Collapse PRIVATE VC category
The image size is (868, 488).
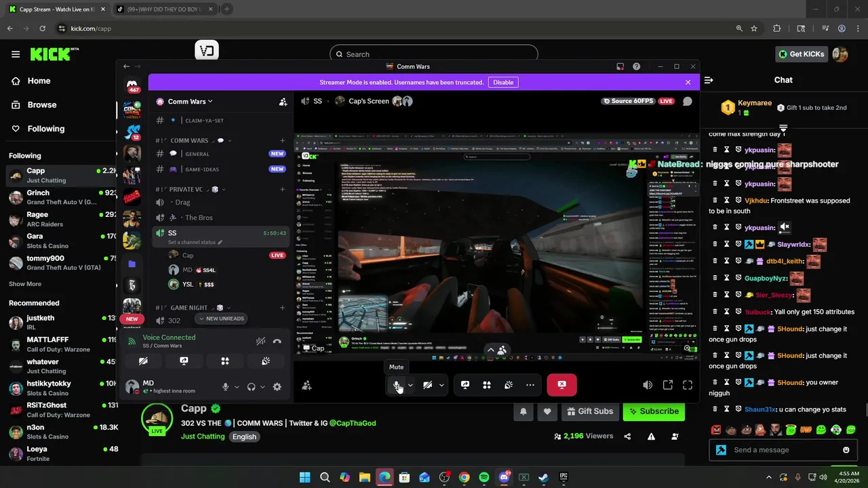click(186, 189)
